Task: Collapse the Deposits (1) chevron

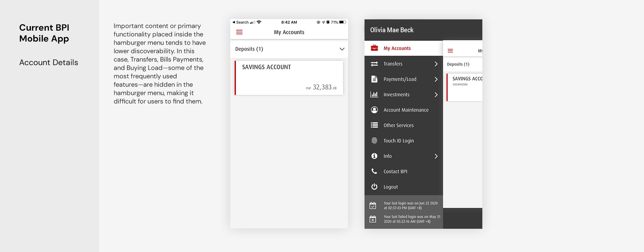Action: point(342,49)
